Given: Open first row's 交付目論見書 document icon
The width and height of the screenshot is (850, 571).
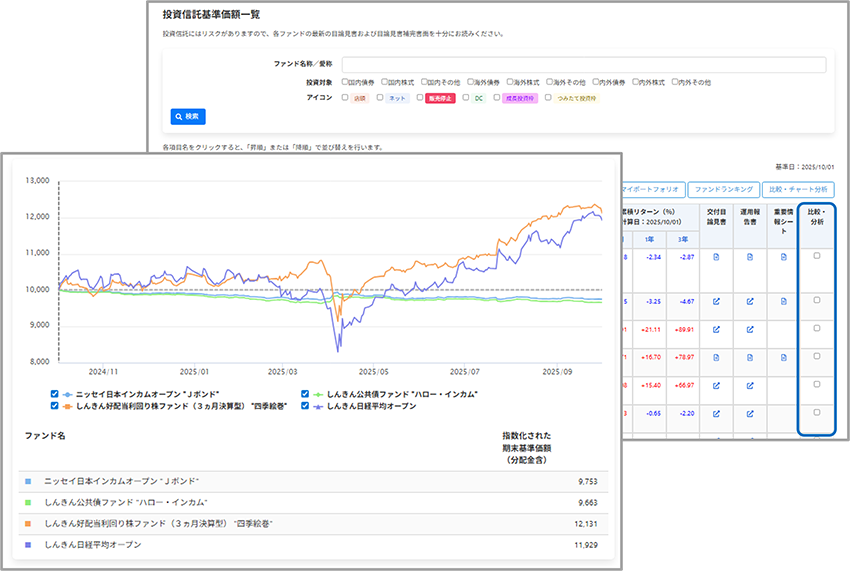Looking at the screenshot, I should point(715,257).
